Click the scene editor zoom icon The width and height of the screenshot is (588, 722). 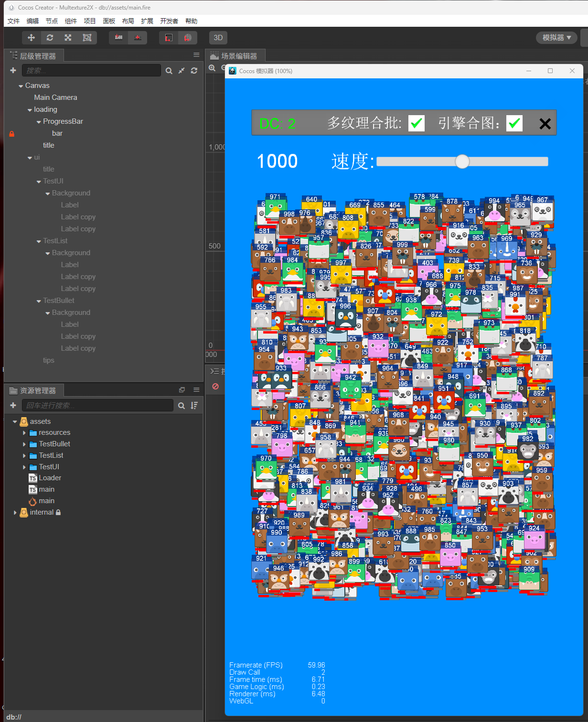(x=212, y=68)
